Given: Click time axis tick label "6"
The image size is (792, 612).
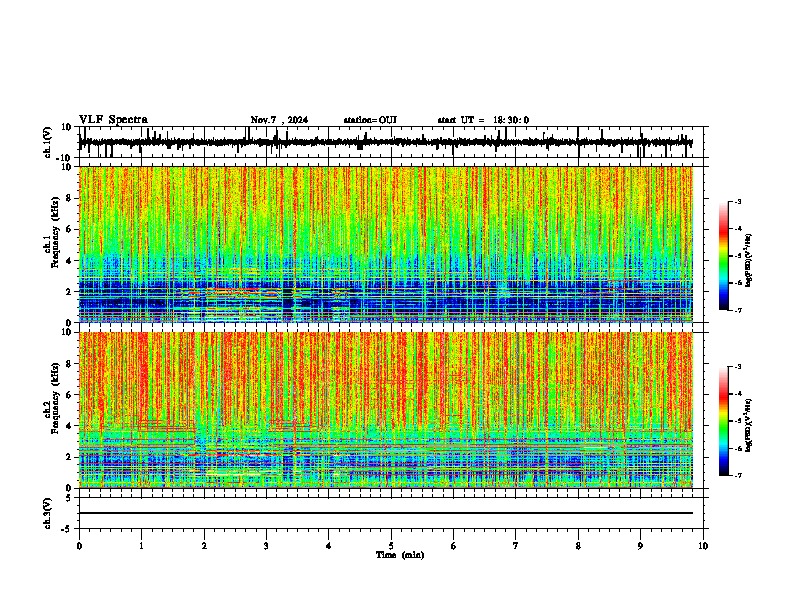Looking at the screenshot, I should point(454,546).
